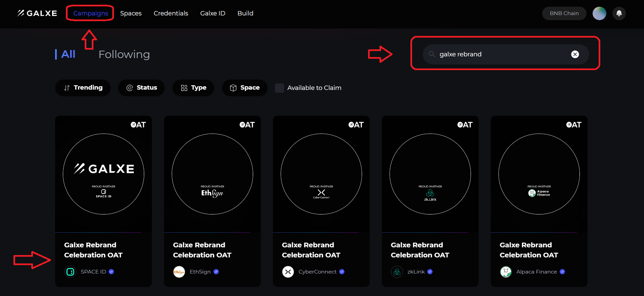Image resolution: width=644 pixels, height=296 pixels.
Task: Click the CyberConnect card's Galxe Rebrand title
Action: [x=311, y=250]
